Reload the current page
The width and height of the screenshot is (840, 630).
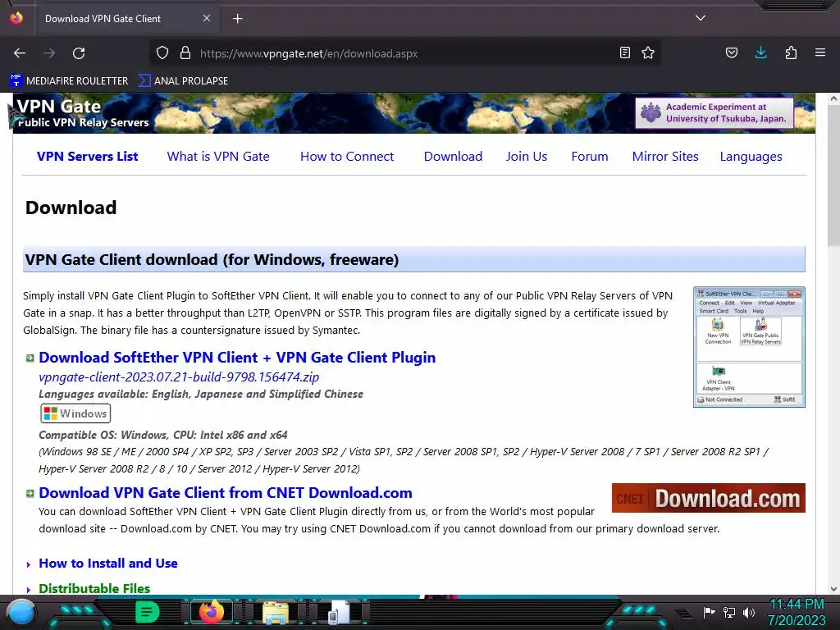coord(79,53)
